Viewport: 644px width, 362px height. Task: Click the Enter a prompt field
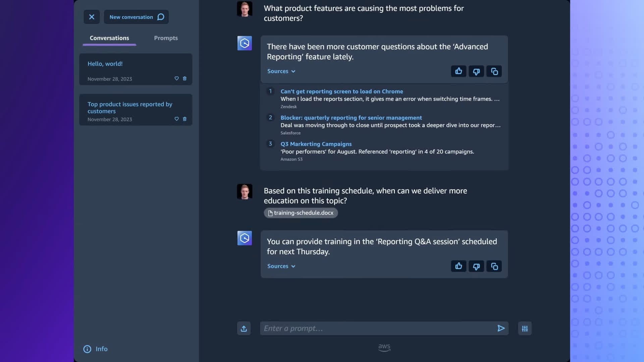(x=377, y=328)
